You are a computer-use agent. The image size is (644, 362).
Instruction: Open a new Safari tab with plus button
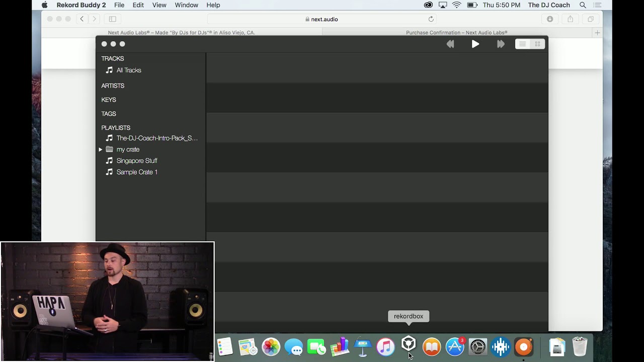point(597,33)
